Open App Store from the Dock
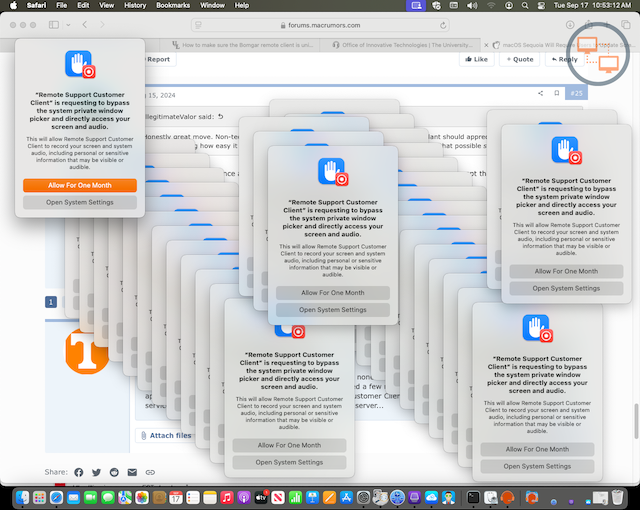Image resolution: width=640 pixels, height=510 pixels. click(x=346, y=498)
